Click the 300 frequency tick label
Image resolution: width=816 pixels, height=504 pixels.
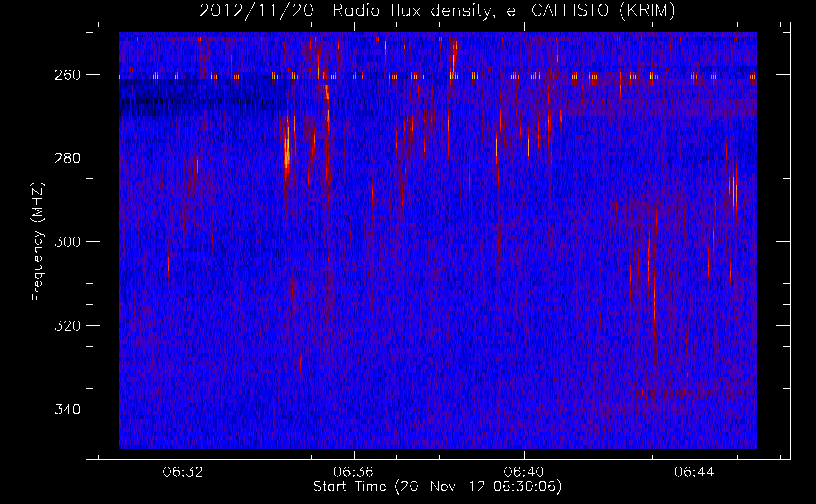tap(67, 242)
